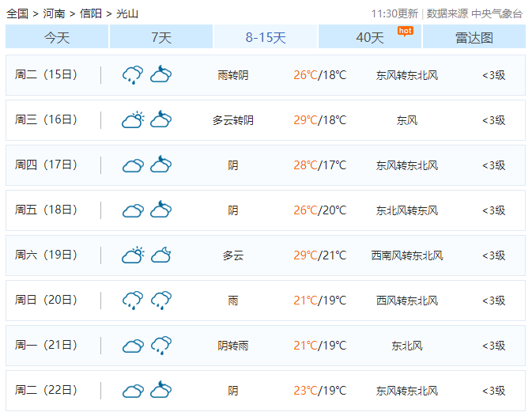Viewport: 532px width, 416px height.
Task: Open the 7天 forecast tab
Action: point(161,37)
